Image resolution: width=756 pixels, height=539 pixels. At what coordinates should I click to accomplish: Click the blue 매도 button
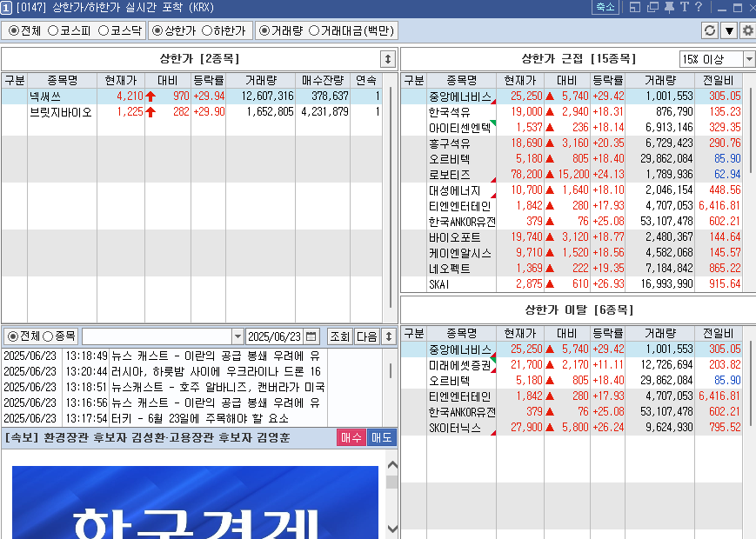point(381,437)
